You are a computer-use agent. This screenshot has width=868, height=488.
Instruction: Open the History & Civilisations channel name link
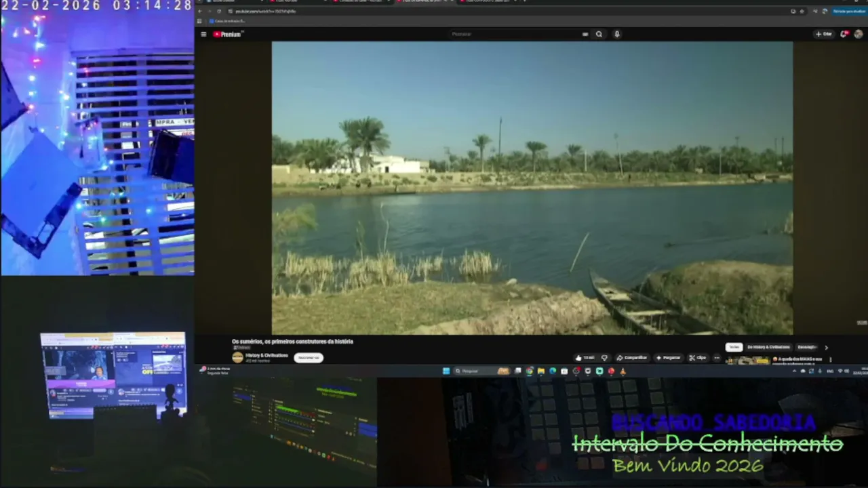coord(267,355)
